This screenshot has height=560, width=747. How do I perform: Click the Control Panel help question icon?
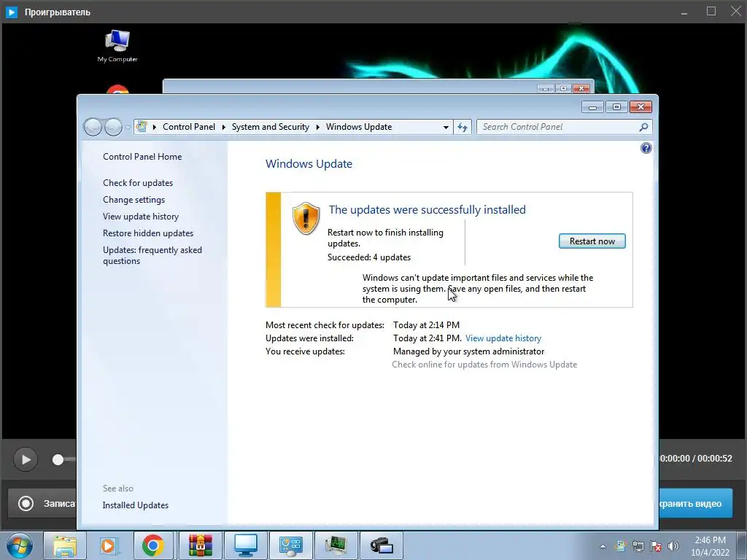pos(646,148)
